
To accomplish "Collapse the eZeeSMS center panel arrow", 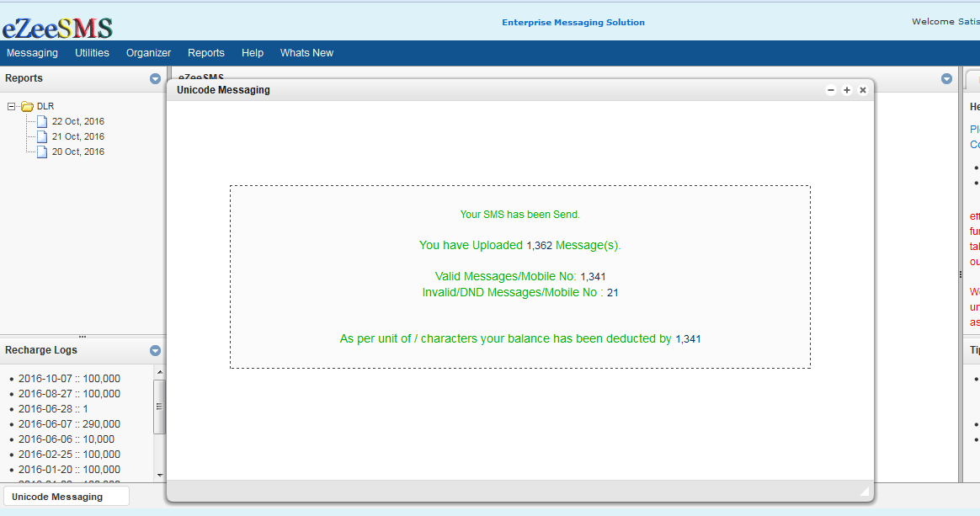I will [x=946, y=79].
